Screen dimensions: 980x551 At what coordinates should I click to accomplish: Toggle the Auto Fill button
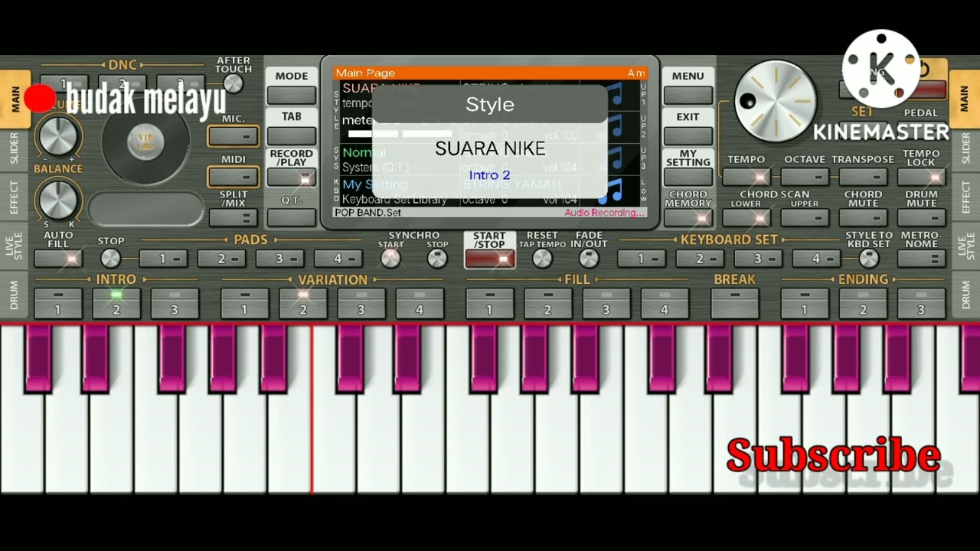tap(58, 259)
